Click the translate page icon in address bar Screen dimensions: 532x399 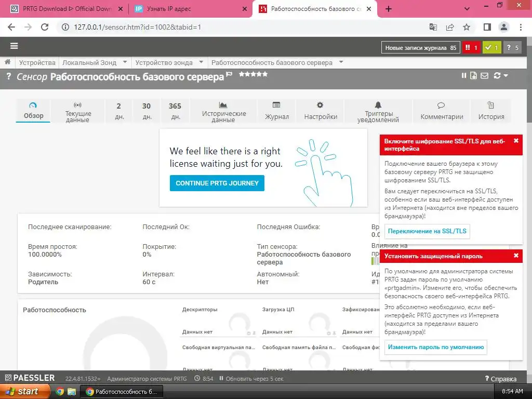433,27
